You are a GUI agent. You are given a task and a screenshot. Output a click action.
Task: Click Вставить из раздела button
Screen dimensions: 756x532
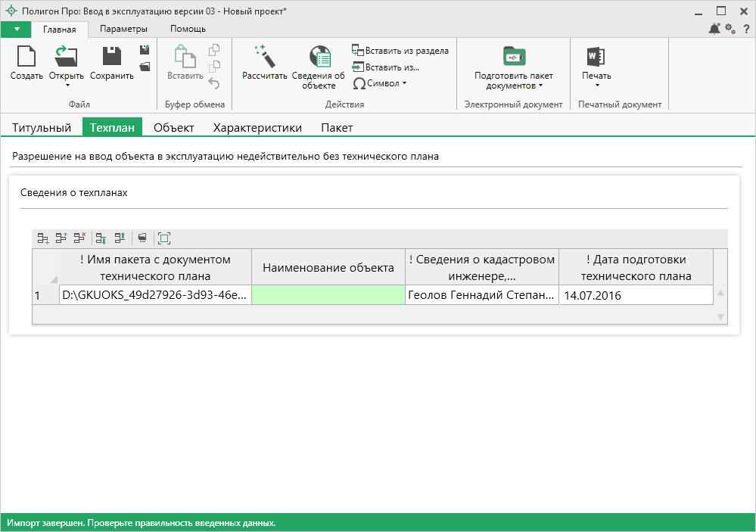coord(400,51)
